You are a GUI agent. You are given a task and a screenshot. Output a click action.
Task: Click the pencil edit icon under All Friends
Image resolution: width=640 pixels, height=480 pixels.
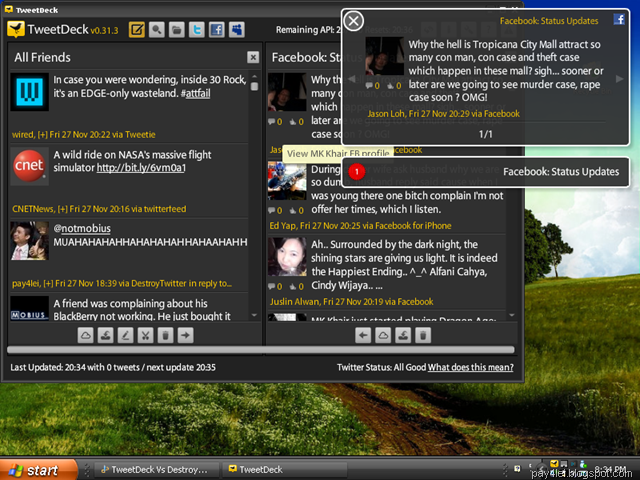click(126, 336)
